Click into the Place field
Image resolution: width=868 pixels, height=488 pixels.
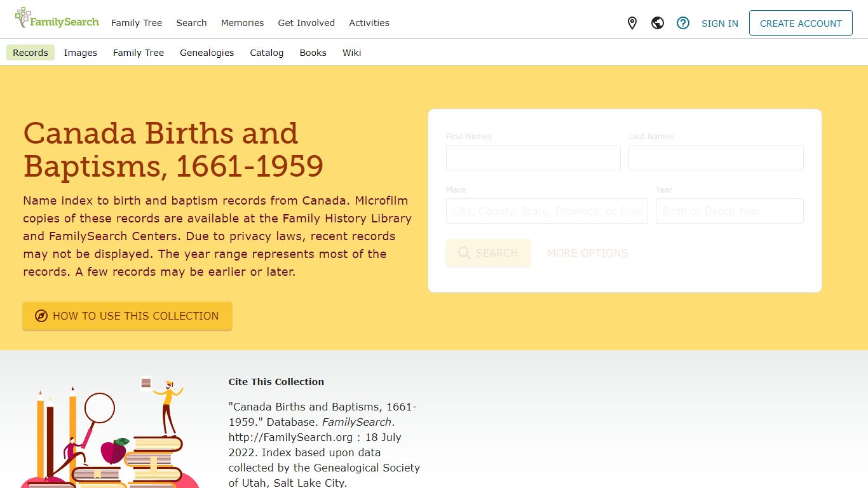coord(547,211)
